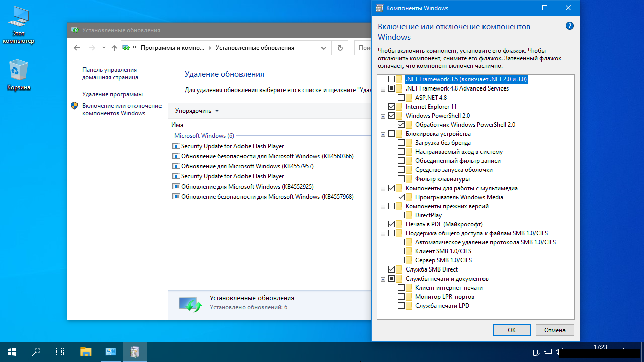Open recent locations dropdown arrow
This screenshot has height=362, width=644.
click(104, 48)
